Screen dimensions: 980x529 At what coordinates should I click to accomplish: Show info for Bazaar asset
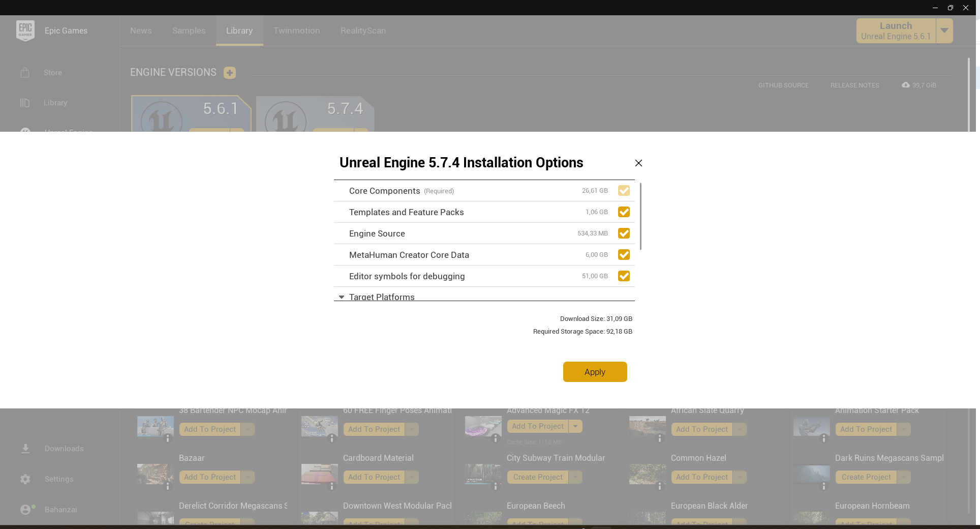[x=168, y=486]
